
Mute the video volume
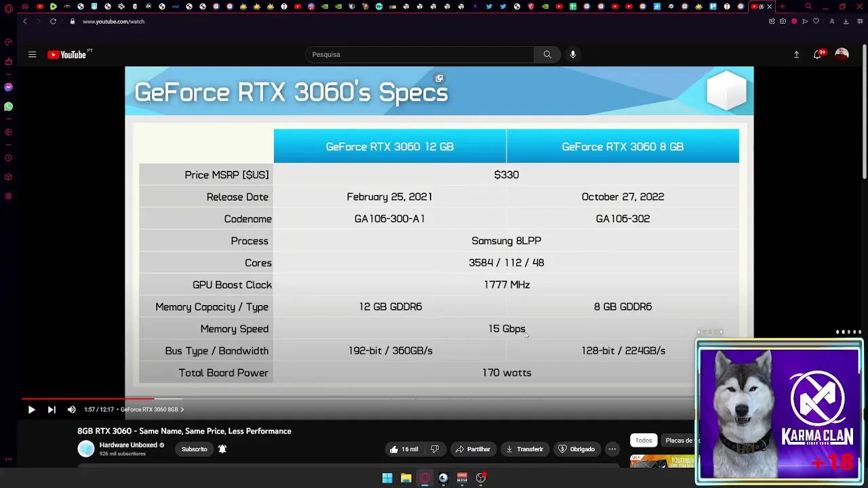(71, 409)
